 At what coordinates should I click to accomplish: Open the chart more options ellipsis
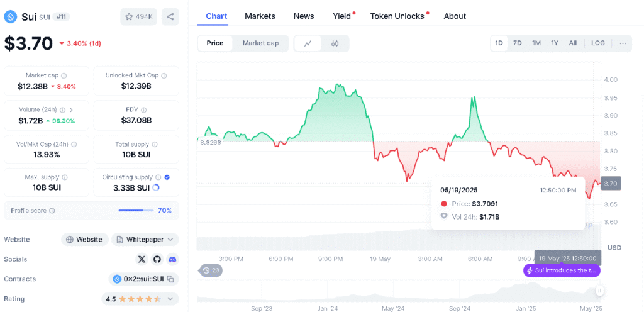point(623,43)
